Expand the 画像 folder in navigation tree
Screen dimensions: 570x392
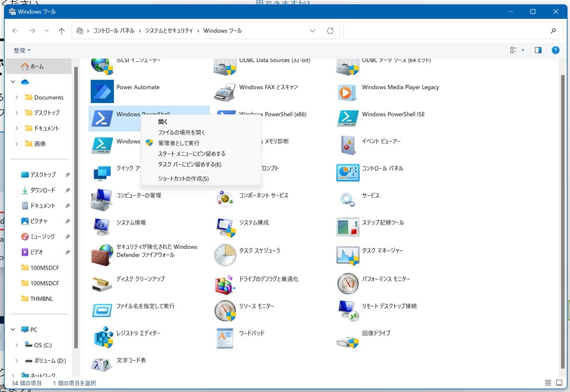tap(17, 144)
